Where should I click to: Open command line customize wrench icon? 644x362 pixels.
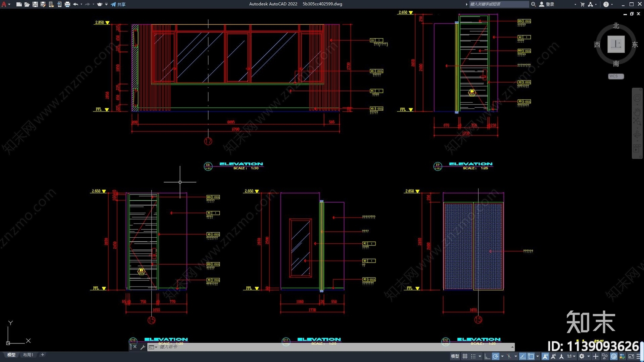(x=142, y=347)
